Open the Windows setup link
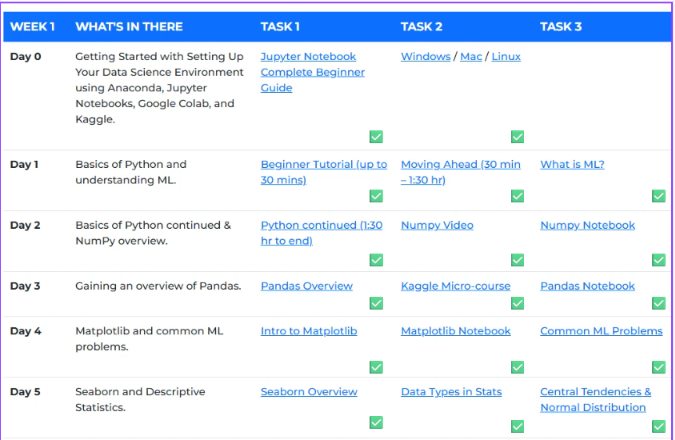 pos(425,56)
